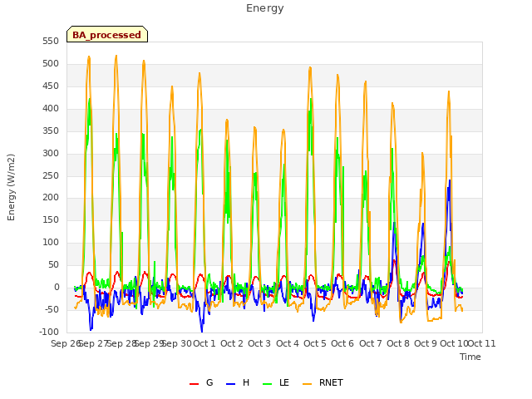Click the Energy (W/m2) axis label
Image resolution: width=532 pixels, height=399 pixels.
[11, 187]
